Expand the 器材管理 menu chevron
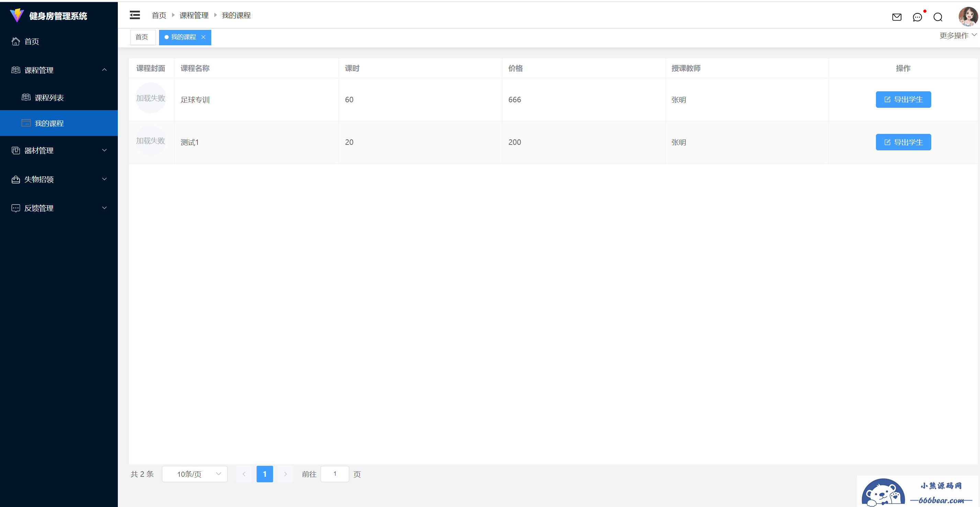The height and width of the screenshot is (507, 980). [x=104, y=150]
